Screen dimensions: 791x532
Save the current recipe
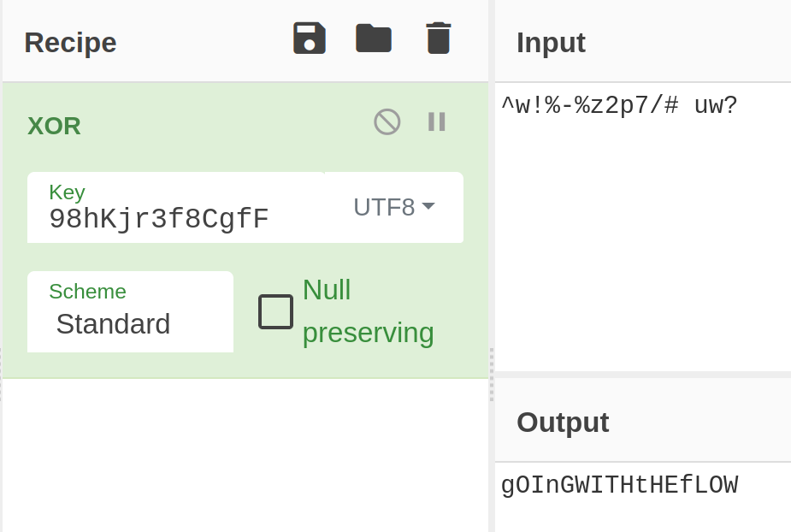click(309, 39)
